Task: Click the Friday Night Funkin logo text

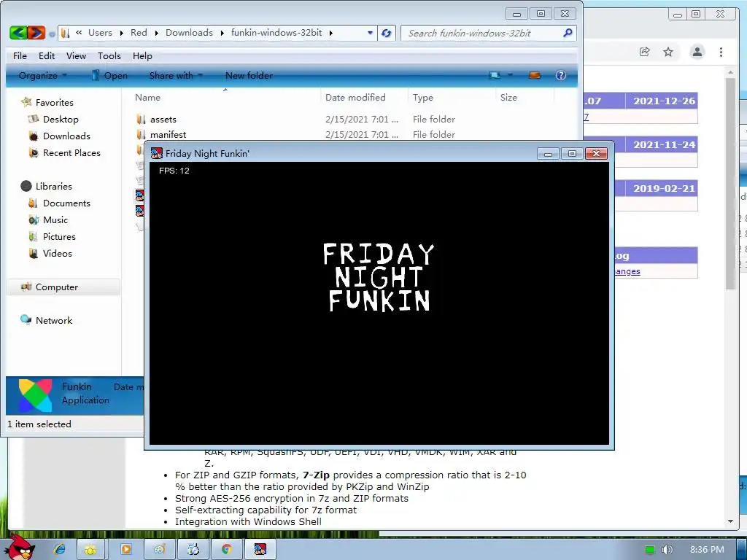Action: click(379, 277)
